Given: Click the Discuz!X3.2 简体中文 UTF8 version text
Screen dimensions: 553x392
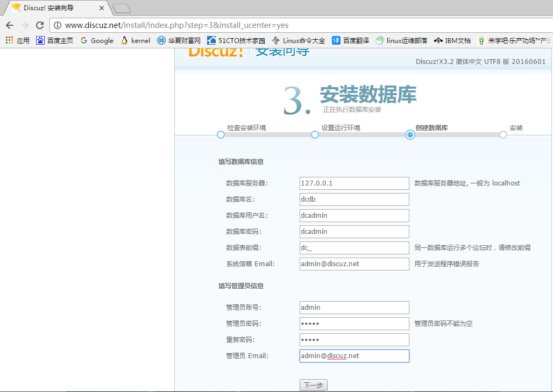Looking at the screenshot, I should (481, 61).
